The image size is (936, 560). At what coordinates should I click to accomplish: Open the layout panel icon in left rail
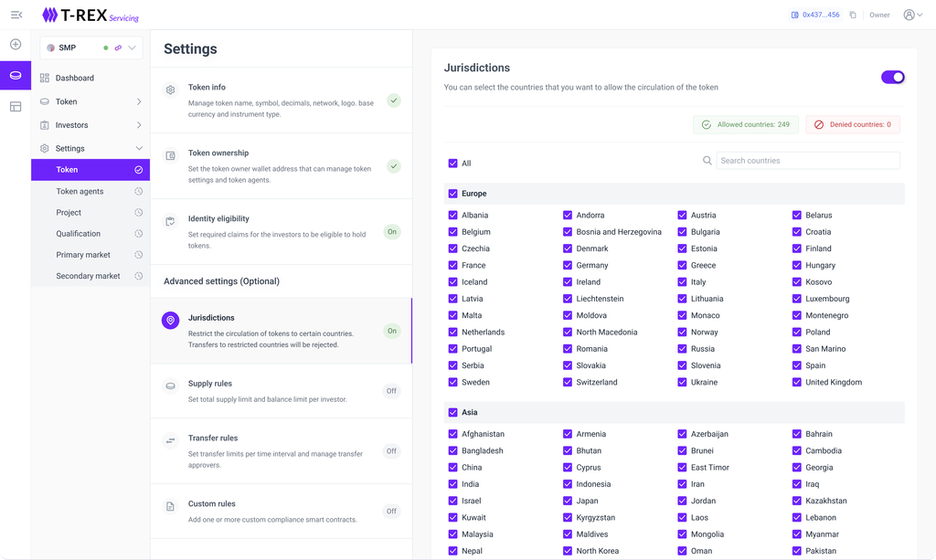pos(16,107)
